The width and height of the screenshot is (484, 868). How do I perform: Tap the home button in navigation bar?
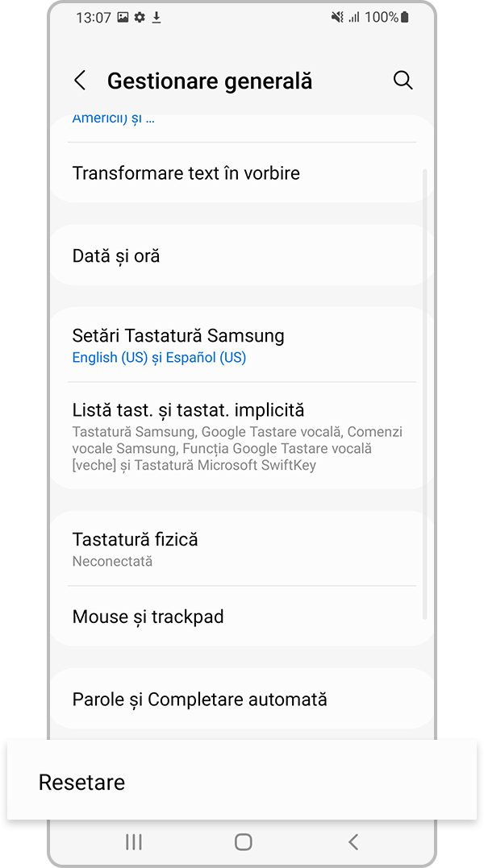242,841
